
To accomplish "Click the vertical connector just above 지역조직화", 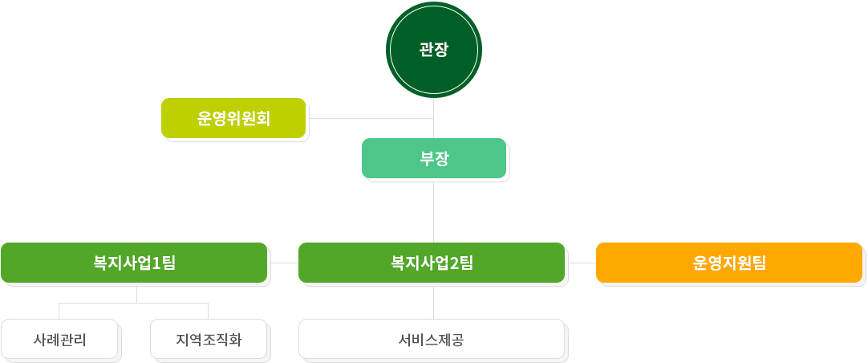I will (209, 312).
